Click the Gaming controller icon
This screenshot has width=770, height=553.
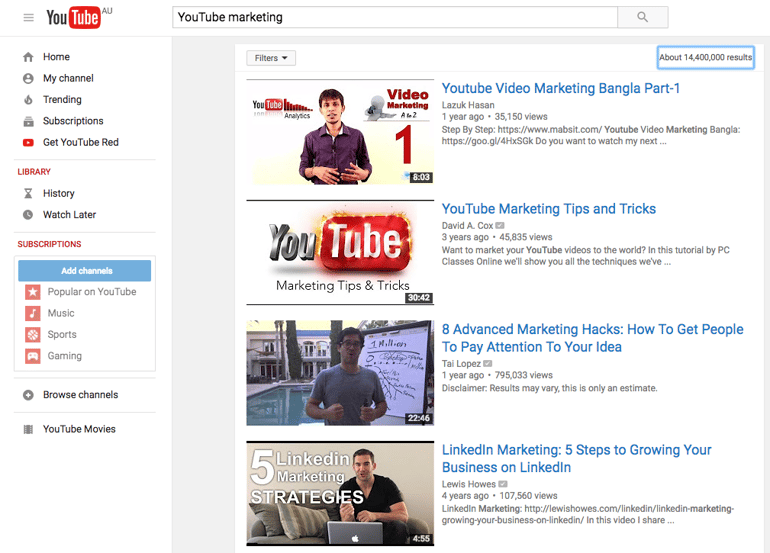click(x=33, y=356)
